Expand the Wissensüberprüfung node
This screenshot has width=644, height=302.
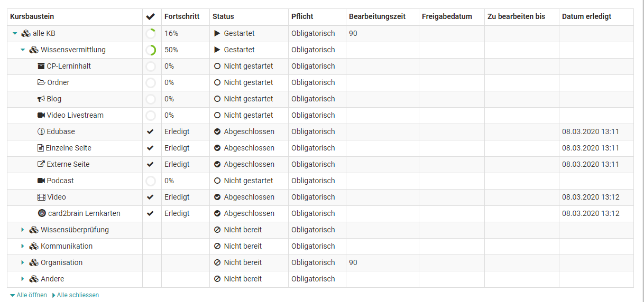click(x=23, y=230)
